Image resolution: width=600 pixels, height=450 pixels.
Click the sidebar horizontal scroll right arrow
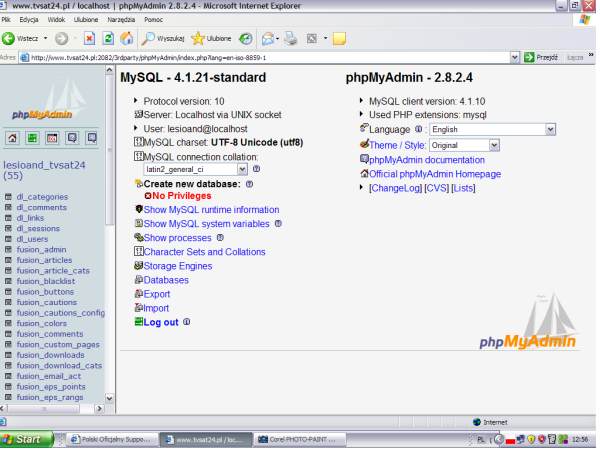[x=99, y=408]
